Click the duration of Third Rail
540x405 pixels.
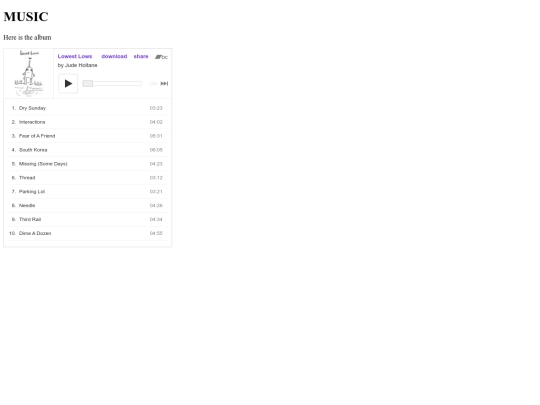[x=156, y=219]
